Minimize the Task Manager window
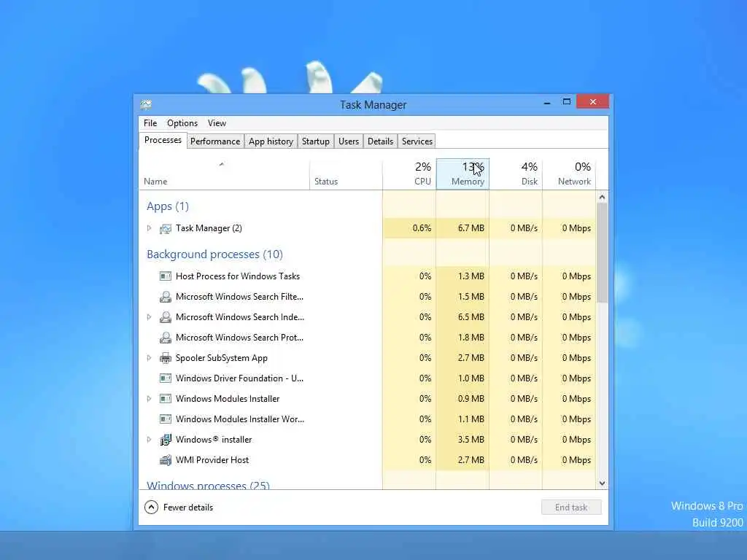The width and height of the screenshot is (747, 560). 547,102
